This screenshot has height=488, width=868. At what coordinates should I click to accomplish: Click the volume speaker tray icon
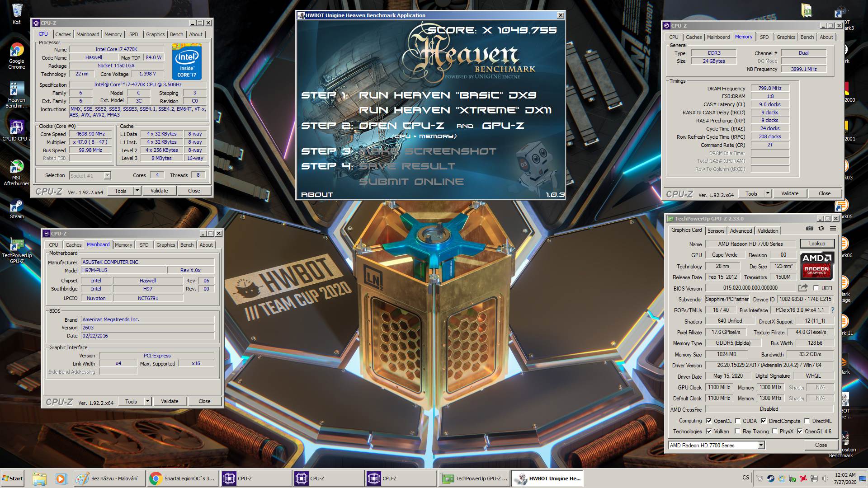[825, 479]
